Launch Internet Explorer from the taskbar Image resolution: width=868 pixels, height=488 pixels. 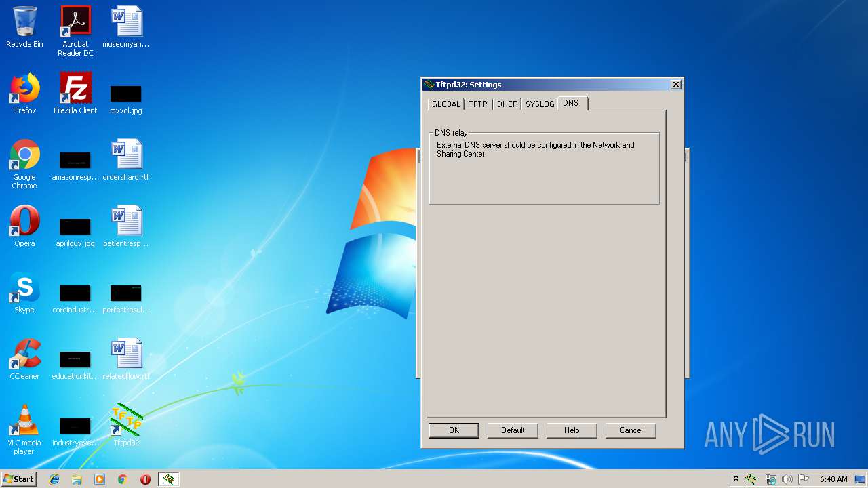(54, 479)
